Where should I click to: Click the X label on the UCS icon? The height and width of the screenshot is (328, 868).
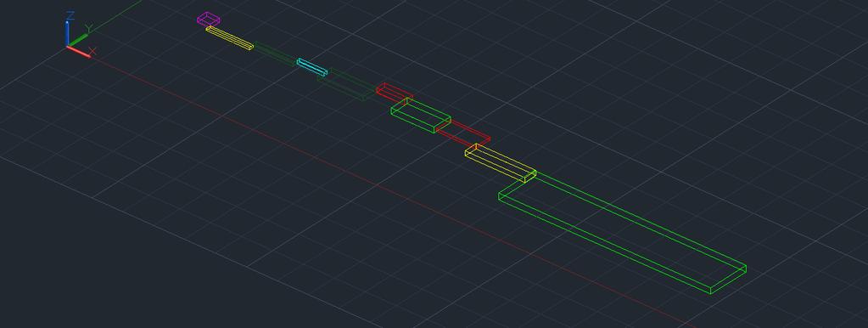point(92,51)
